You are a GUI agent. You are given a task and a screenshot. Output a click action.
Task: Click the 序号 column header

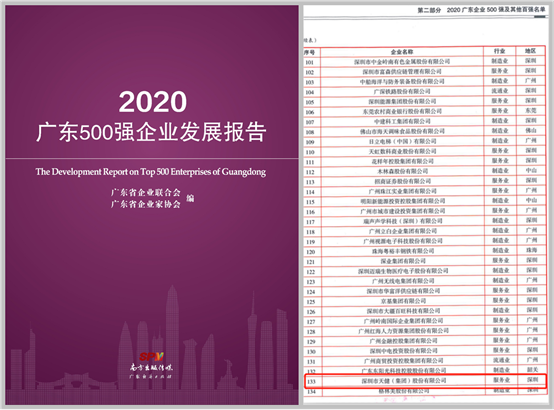coord(309,52)
